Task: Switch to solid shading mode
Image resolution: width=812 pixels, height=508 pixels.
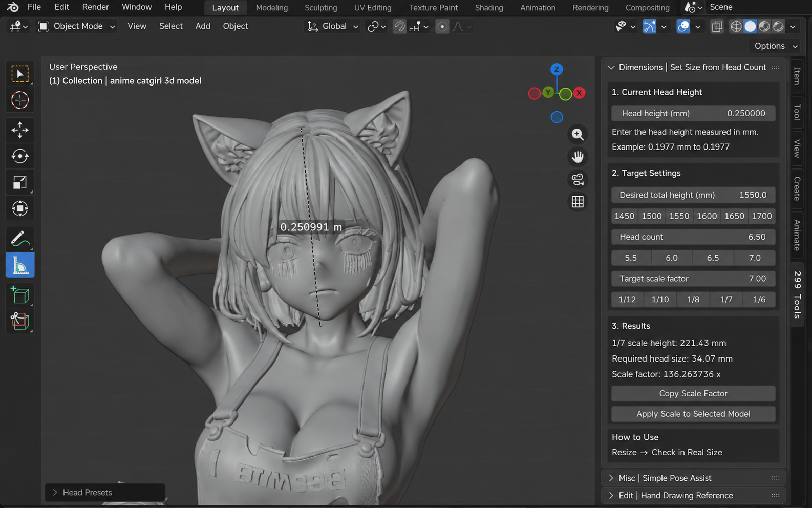Action: (750, 27)
